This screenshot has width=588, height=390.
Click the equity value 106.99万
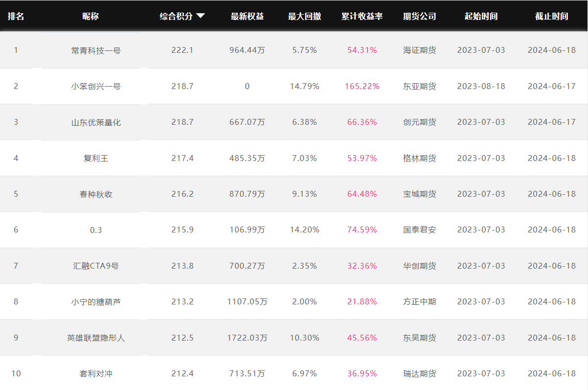[247, 230]
